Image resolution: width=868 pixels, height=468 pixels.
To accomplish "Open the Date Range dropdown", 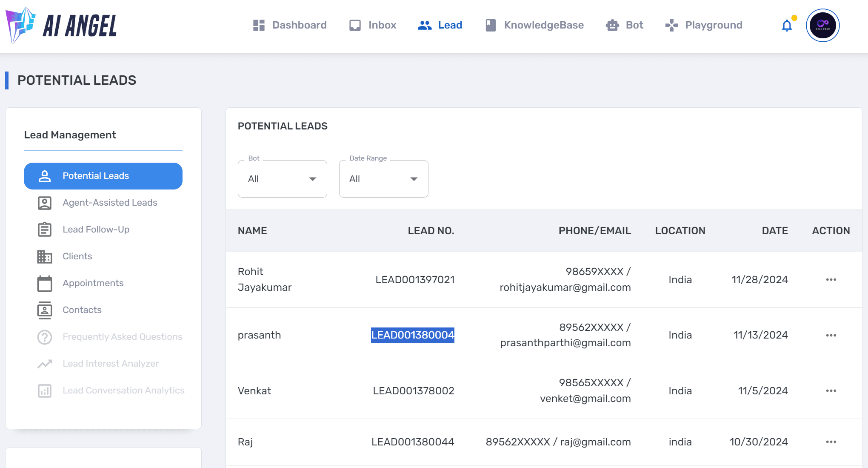I will [x=383, y=179].
